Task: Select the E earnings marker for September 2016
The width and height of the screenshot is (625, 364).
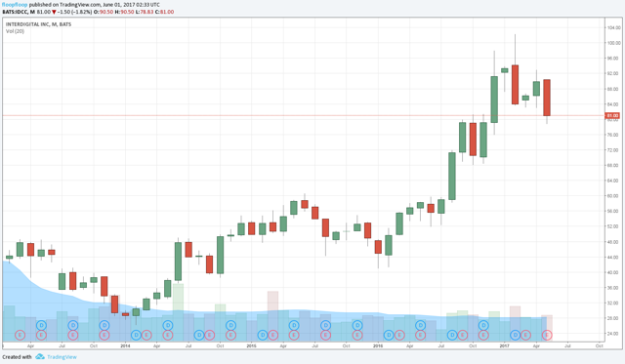Action: 462,335
